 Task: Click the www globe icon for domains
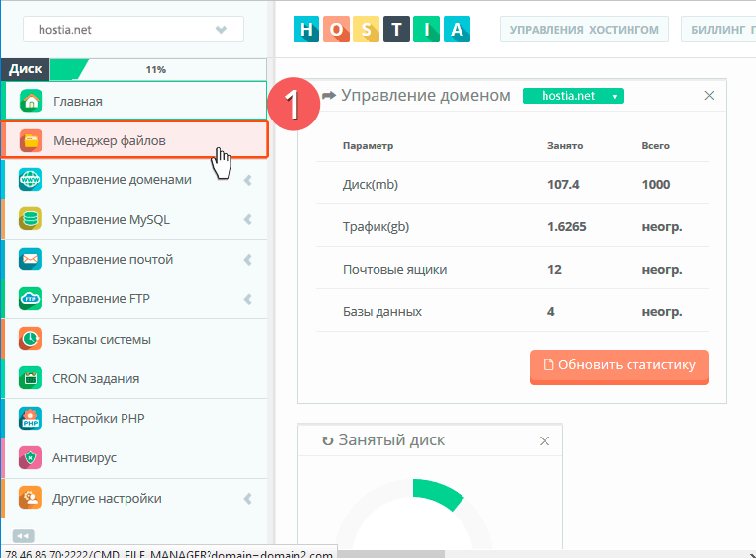click(x=30, y=180)
